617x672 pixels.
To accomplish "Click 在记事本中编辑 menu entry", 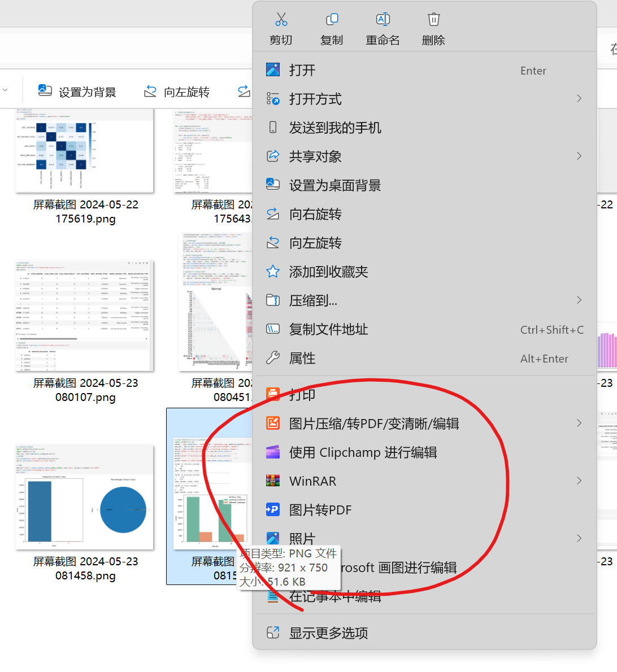I will click(424, 596).
